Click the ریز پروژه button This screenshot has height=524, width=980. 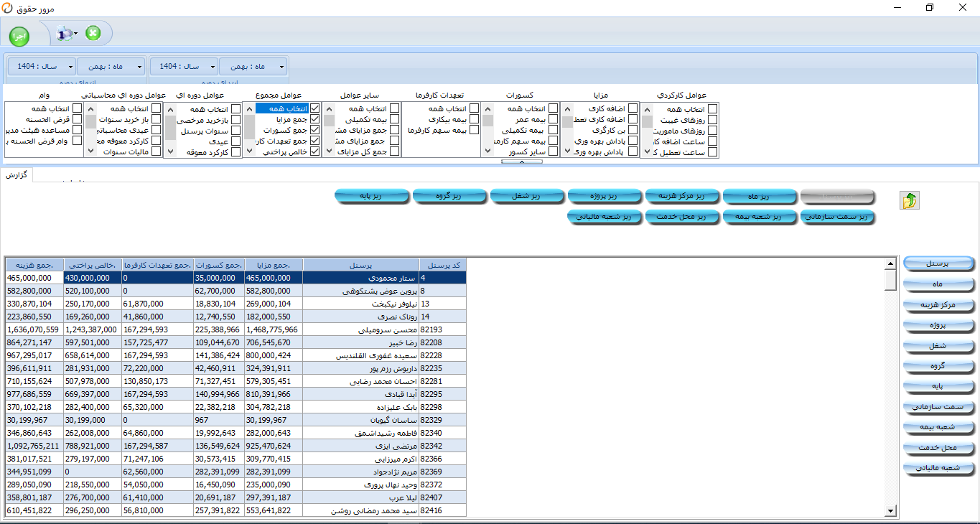tap(605, 196)
